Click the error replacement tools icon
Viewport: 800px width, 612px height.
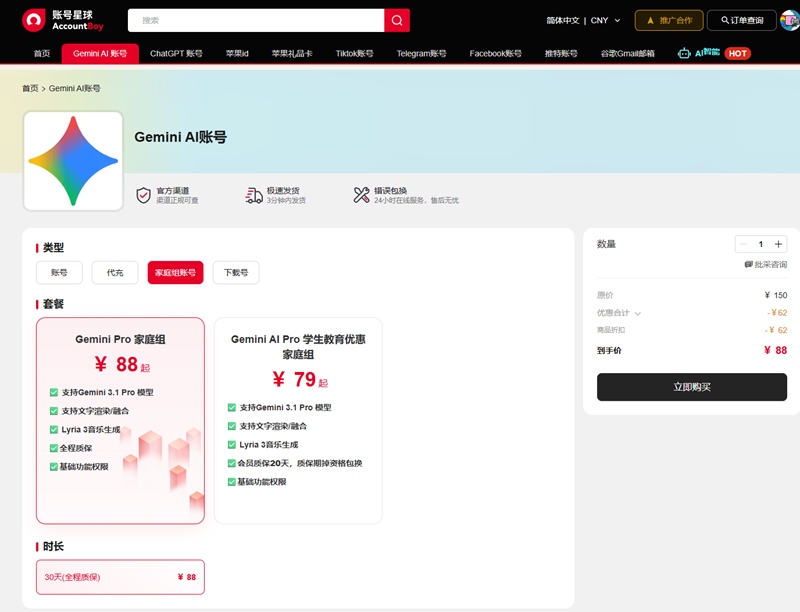click(361, 195)
